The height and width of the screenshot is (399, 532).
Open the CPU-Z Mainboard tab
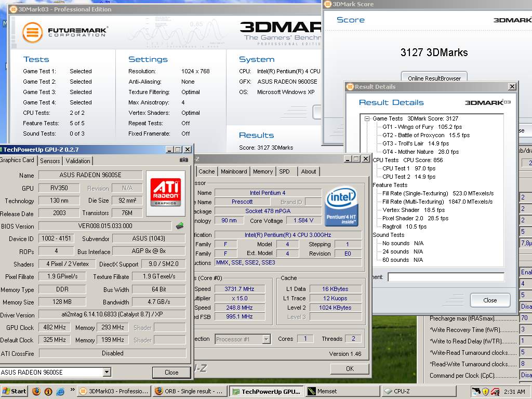234,171
